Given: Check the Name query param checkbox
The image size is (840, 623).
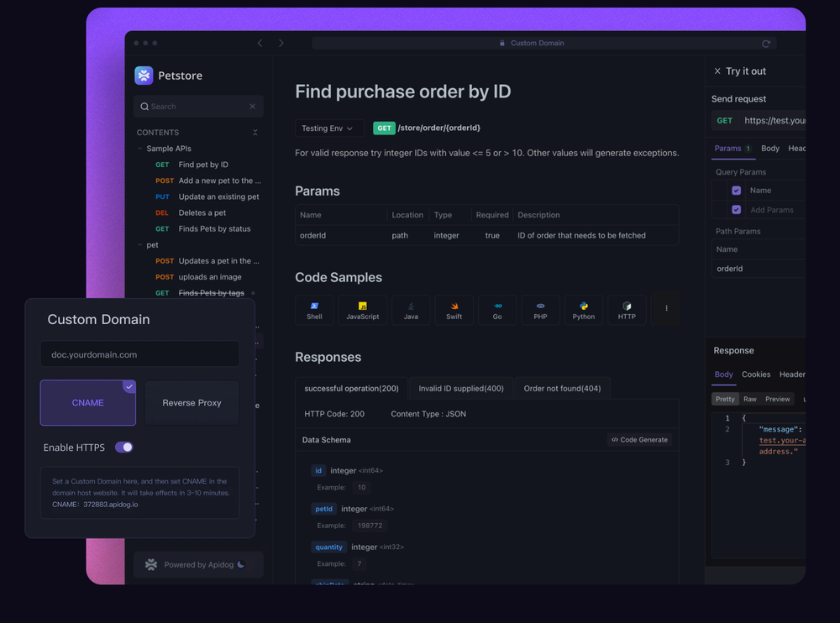Looking at the screenshot, I should [x=736, y=190].
